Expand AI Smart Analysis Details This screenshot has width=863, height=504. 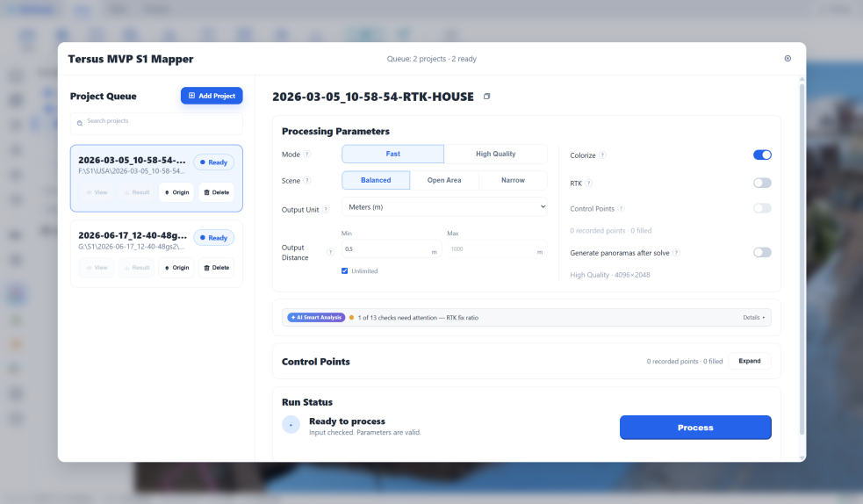[x=753, y=318]
